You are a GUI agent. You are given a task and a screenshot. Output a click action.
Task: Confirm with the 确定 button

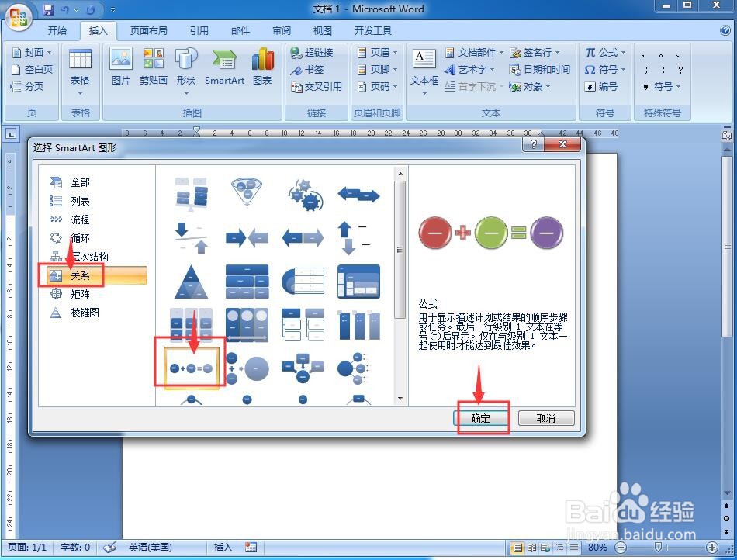point(481,418)
